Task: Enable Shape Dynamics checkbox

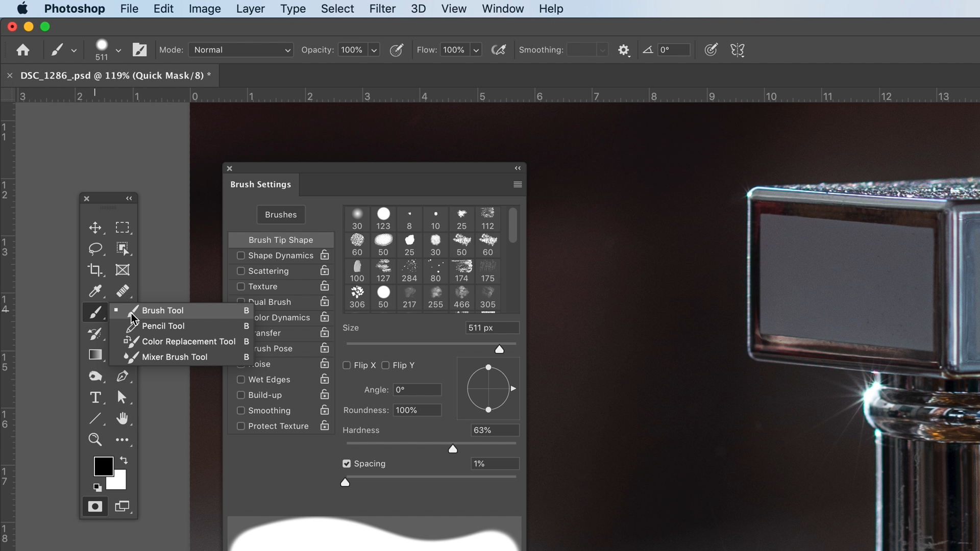Action: click(241, 256)
